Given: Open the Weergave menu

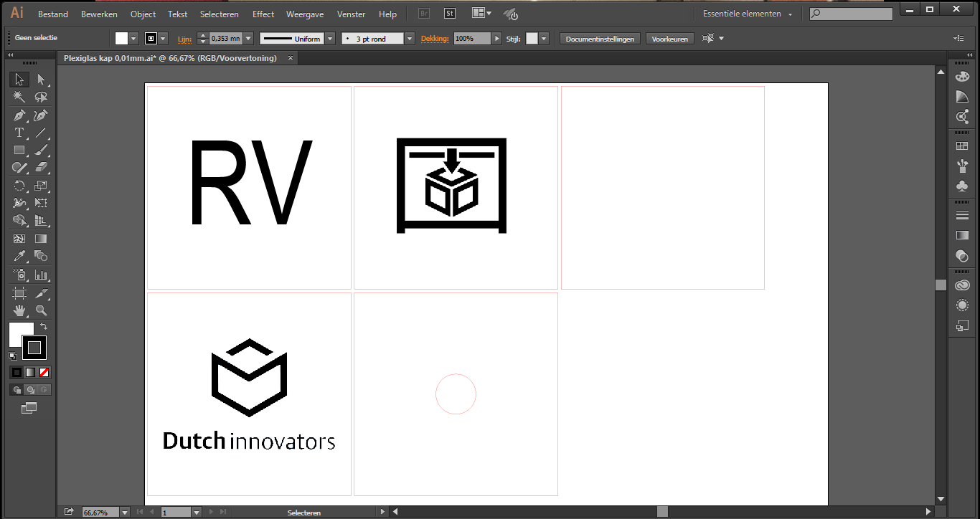Looking at the screenshot, I should pos(305,14).
